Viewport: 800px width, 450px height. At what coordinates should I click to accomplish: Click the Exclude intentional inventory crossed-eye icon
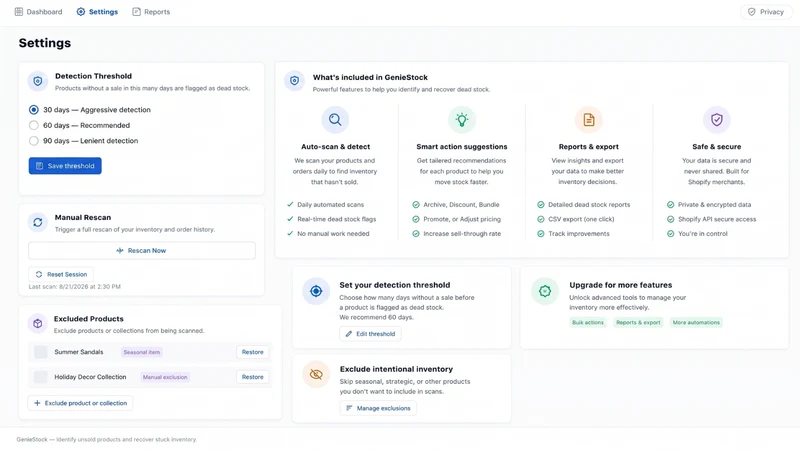tap(316, 374)
